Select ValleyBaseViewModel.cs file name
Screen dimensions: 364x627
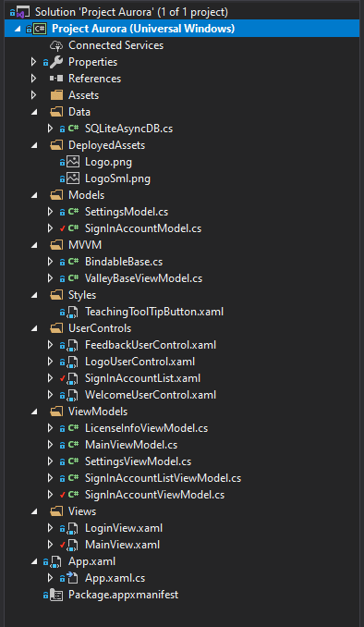143,278
